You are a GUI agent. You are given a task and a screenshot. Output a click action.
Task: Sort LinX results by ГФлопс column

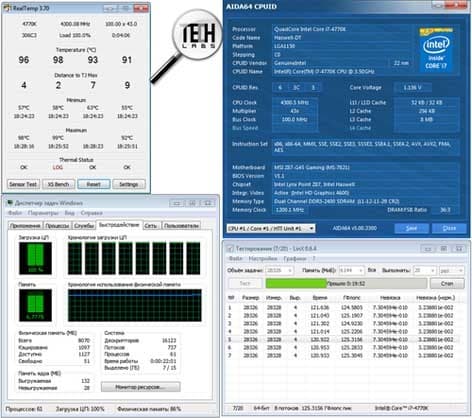click(351, 297)
